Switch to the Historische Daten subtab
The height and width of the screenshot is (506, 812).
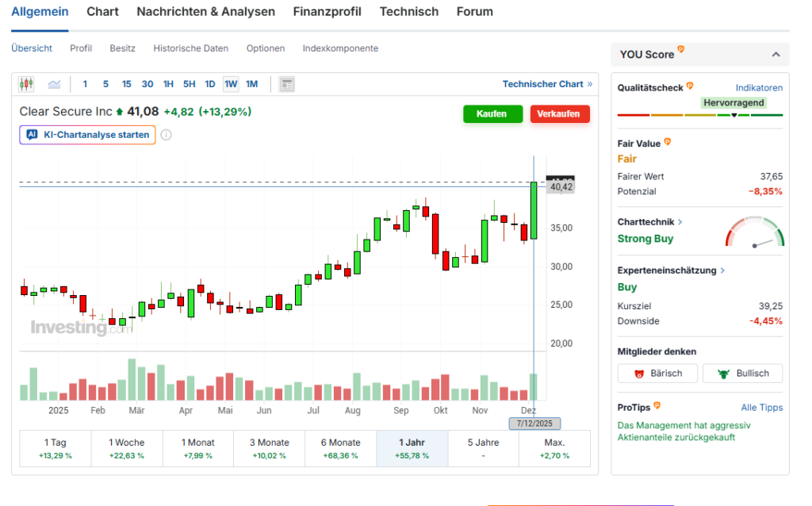pos(190,48)
